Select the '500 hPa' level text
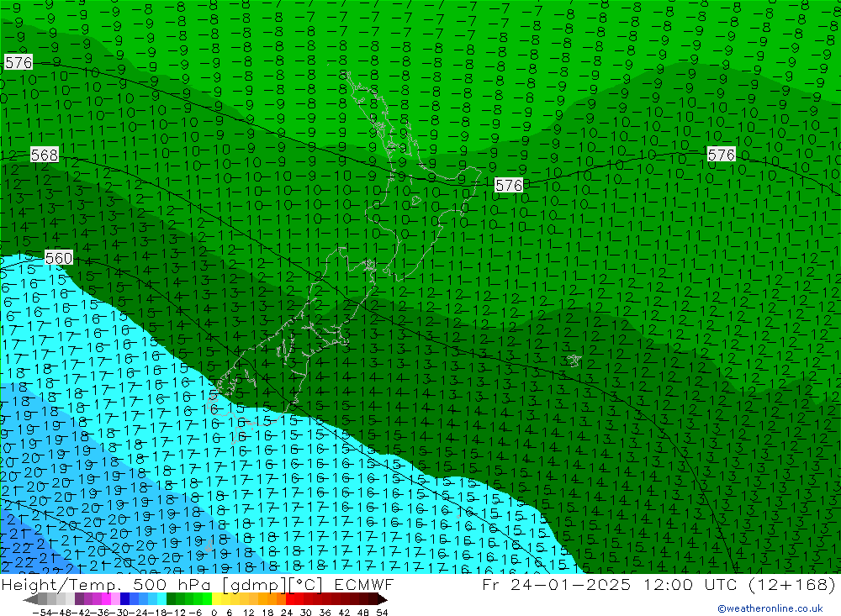Screen dimensions: 841x616 coord(171,585)
